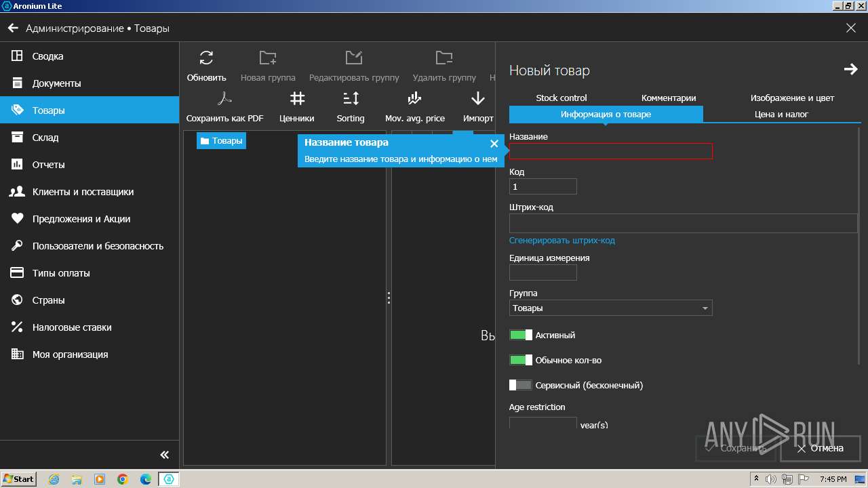Open Chrome from taskbar
This screenshot has height=488, width=868.
(123, 479)
